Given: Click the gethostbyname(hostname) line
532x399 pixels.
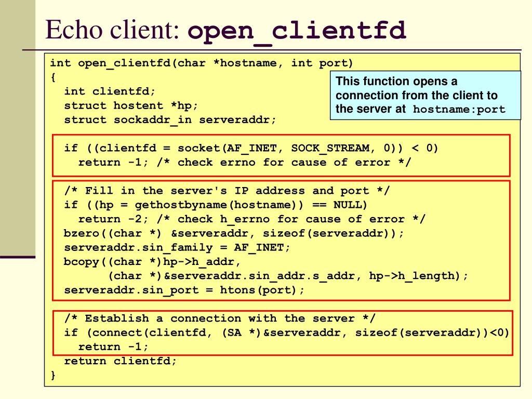Looking at the screenshot, I should point(216,205).
